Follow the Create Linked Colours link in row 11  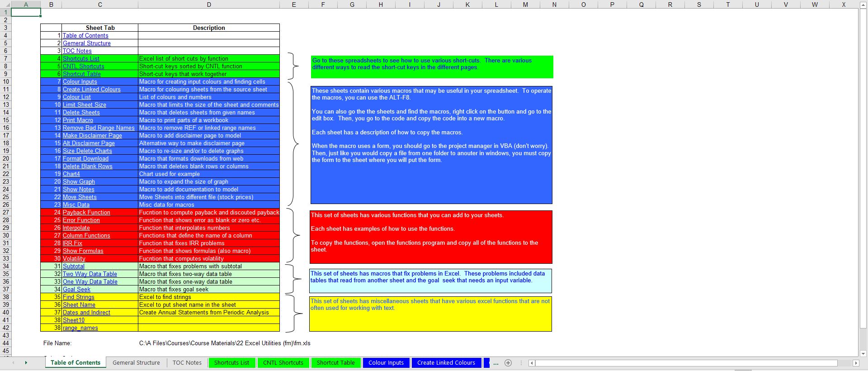pyautogui.click(x=92, y=90)
